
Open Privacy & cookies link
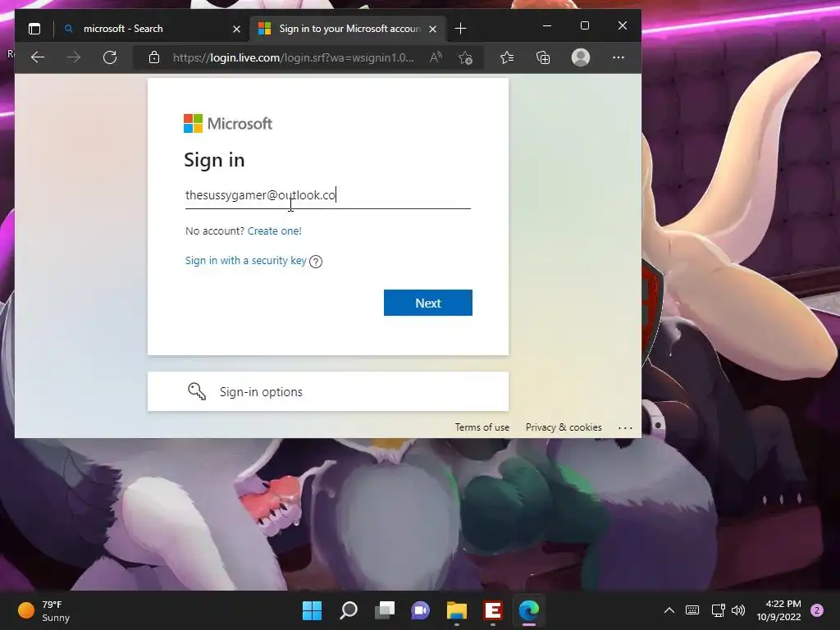564,427
